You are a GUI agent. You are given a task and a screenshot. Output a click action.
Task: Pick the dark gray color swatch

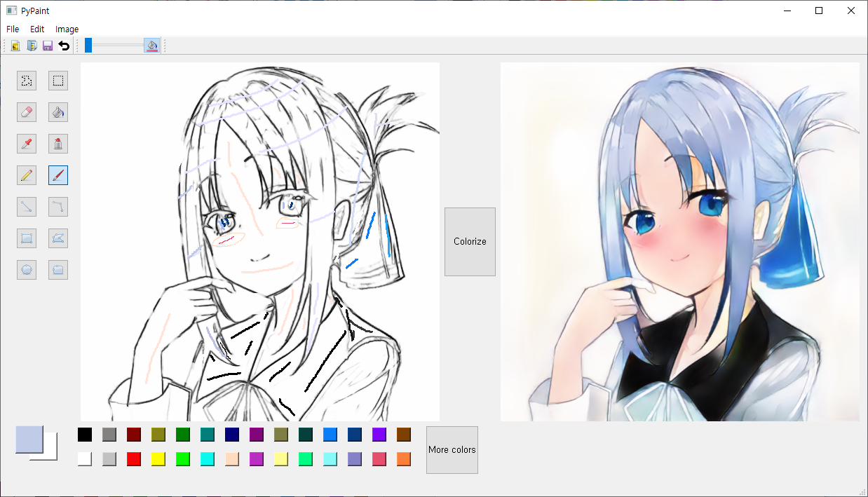pos(109,435)
